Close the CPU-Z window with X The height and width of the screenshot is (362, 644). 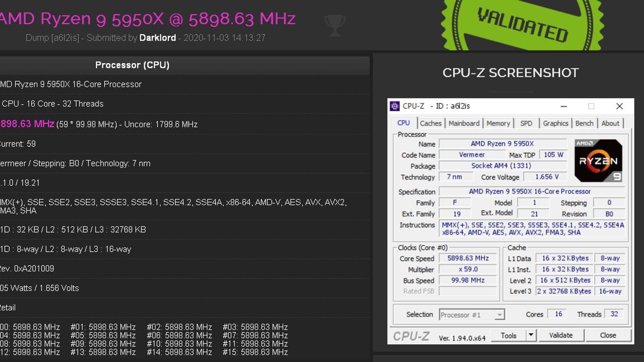click(619, 106)
